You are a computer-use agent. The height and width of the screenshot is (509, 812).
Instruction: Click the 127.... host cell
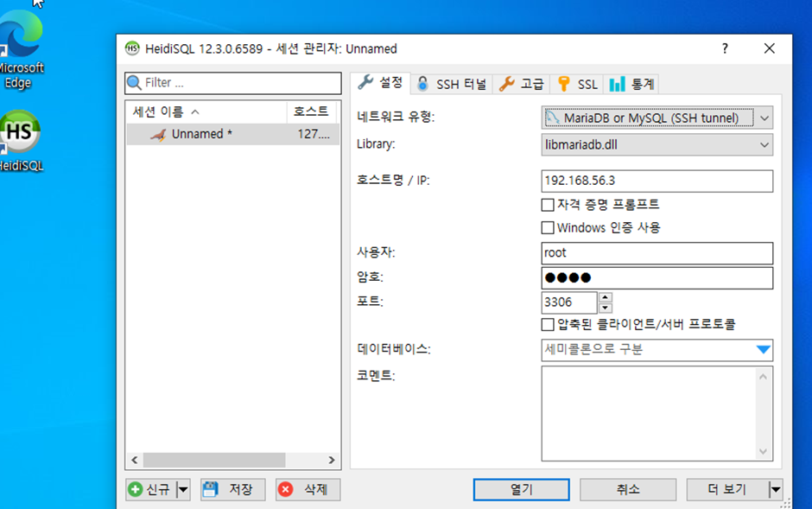tap(314, 134)
